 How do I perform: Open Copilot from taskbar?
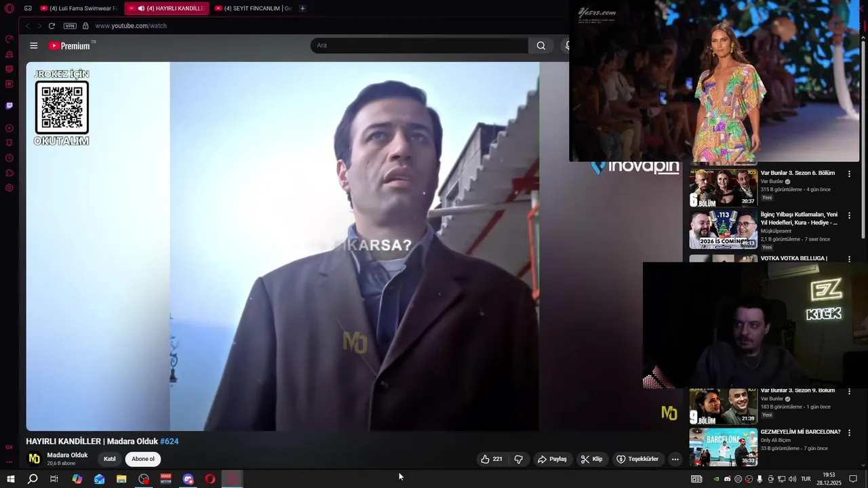77,479
